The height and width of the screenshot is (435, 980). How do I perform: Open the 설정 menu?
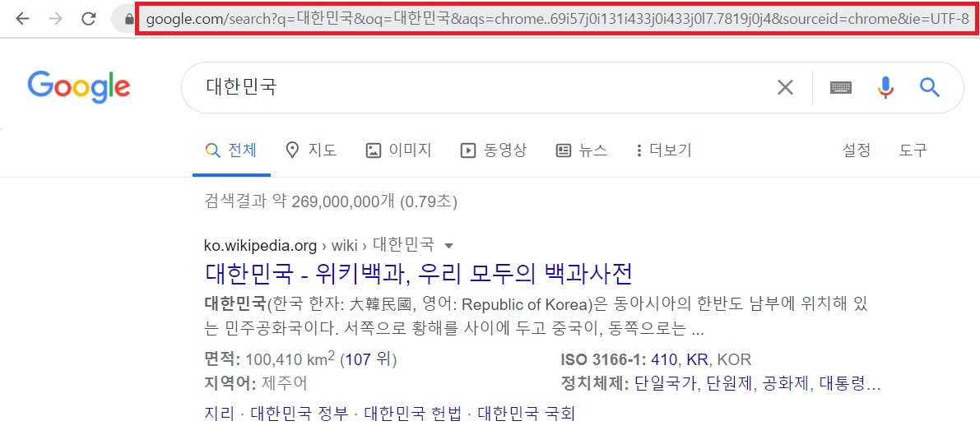tap(857, 150)
